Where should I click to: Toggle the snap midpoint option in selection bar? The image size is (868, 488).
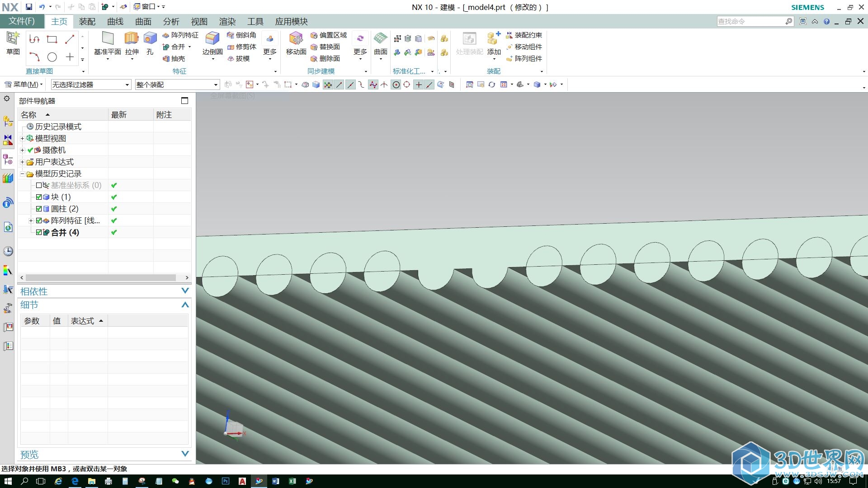(350, 84)
